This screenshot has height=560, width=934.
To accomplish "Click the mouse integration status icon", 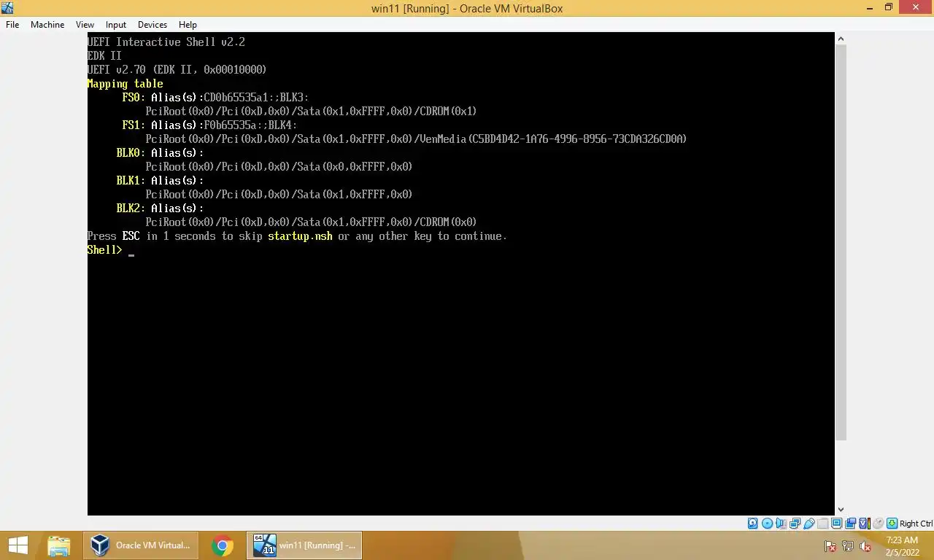I will click(x=879, y=524).
